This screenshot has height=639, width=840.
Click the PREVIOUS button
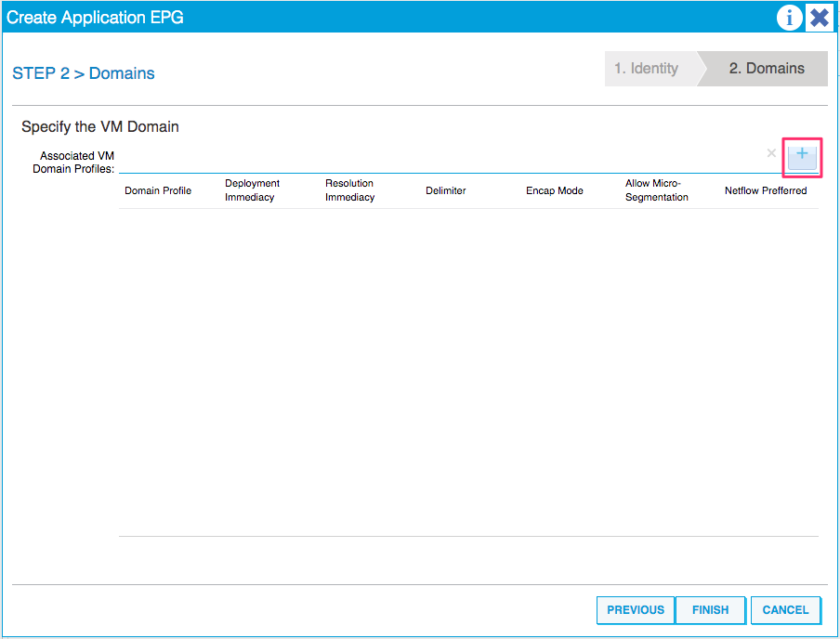coord(636,610)
